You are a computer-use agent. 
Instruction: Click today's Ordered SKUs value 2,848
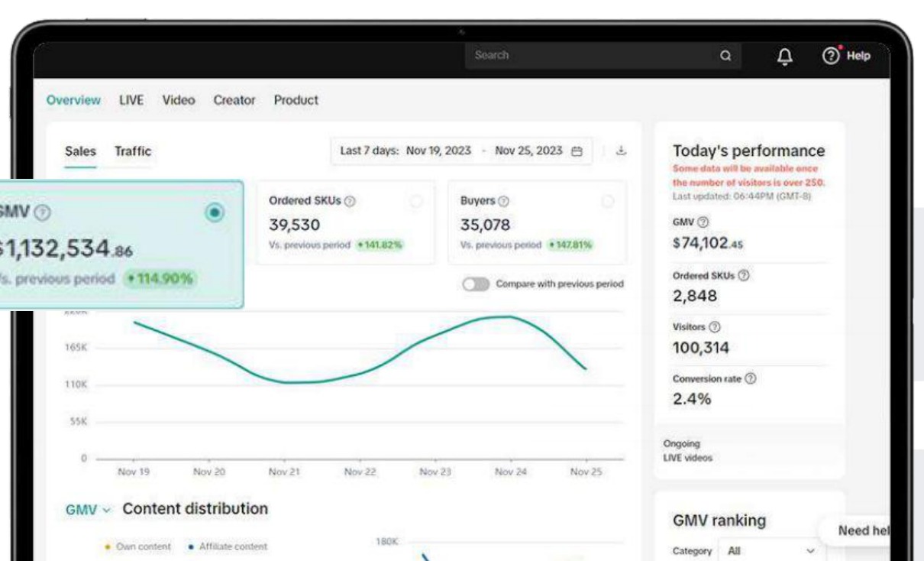[x=694, y=296]
